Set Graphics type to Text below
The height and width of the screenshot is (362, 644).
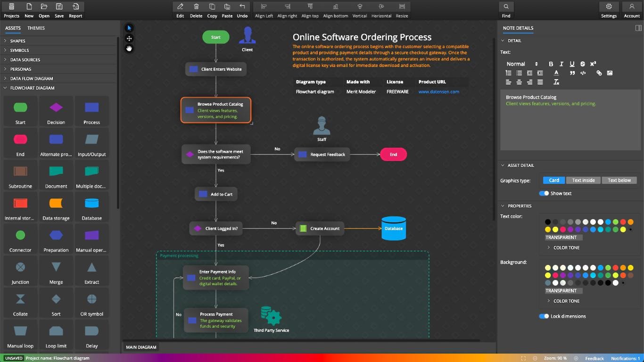click(x=619, y=180)
